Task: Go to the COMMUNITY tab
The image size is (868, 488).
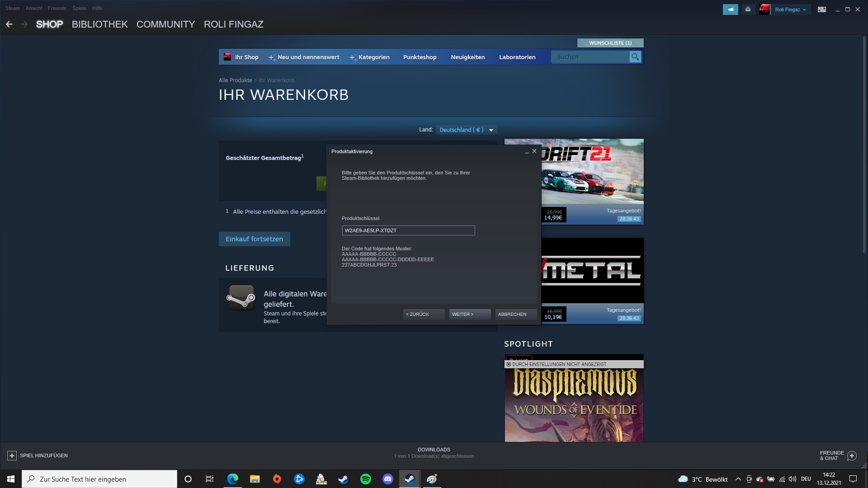Action: pos(166,24)
